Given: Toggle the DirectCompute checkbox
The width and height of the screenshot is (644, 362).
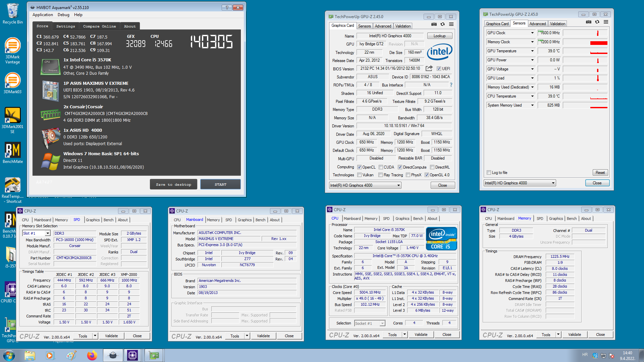Looking at the screenshot, I should 400,167.
